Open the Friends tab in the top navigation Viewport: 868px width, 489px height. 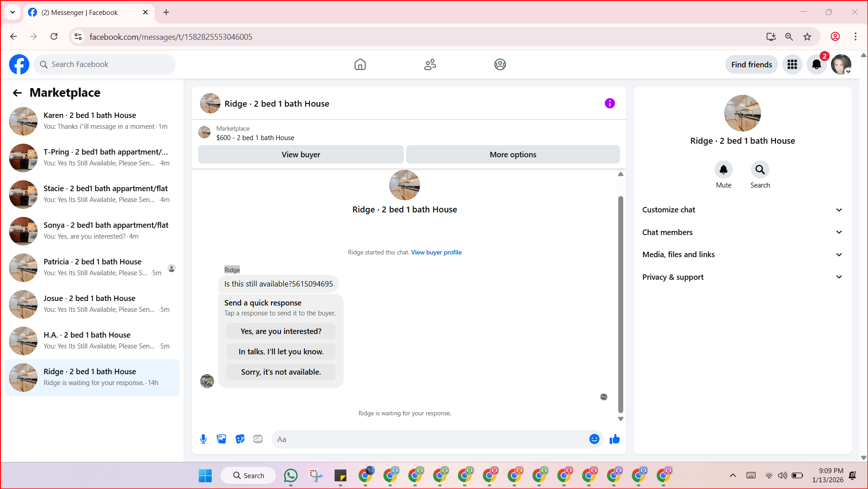pos(430,65)
